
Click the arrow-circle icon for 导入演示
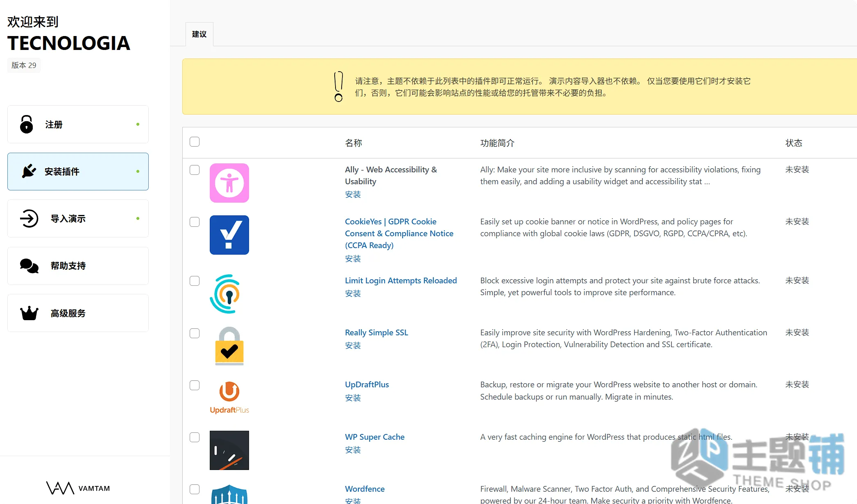pos(29,218)
